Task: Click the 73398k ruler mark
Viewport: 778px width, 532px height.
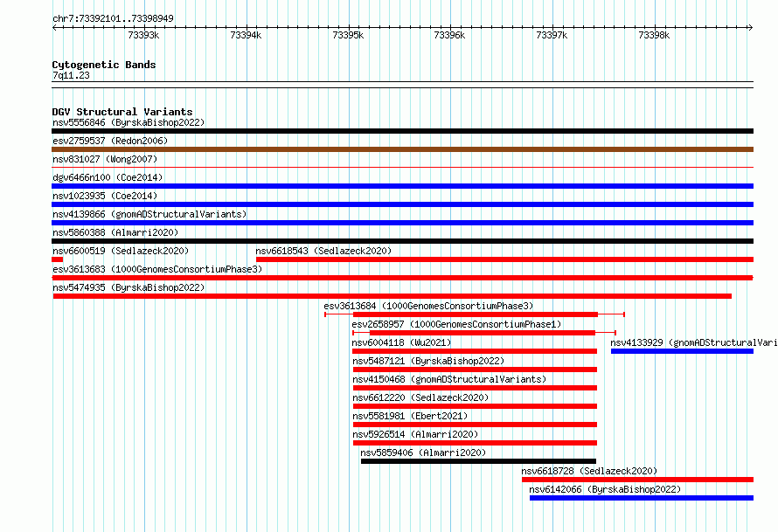Action: 655,35
